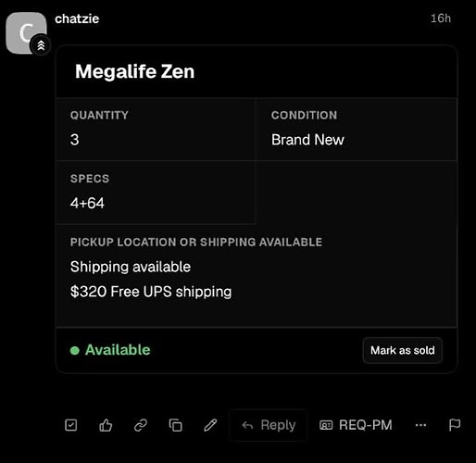This screenshot has width=476, height=463.
Task: Click the $320 Free UPS shipping text
Action: coord(151,292)
